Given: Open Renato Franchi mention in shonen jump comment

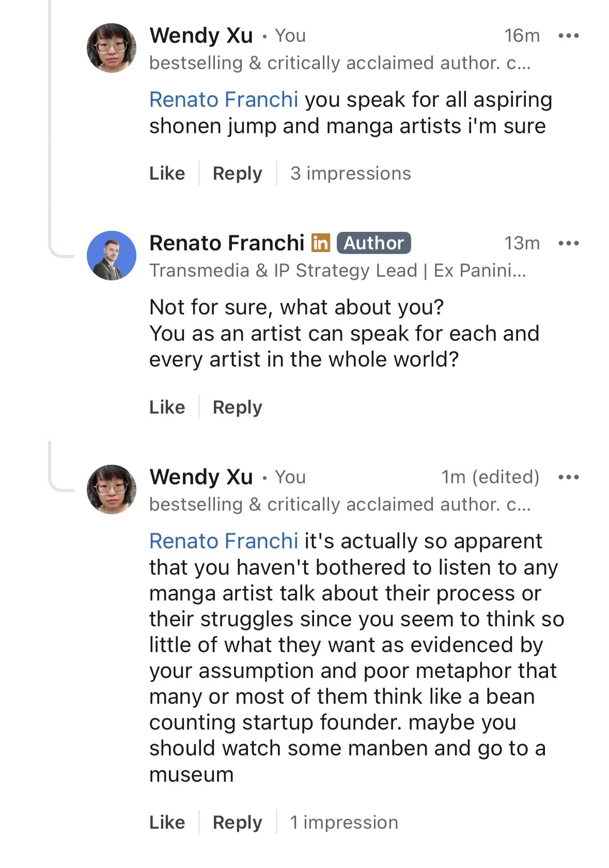Looking at the screenshot, I should [x=224, y=100].
